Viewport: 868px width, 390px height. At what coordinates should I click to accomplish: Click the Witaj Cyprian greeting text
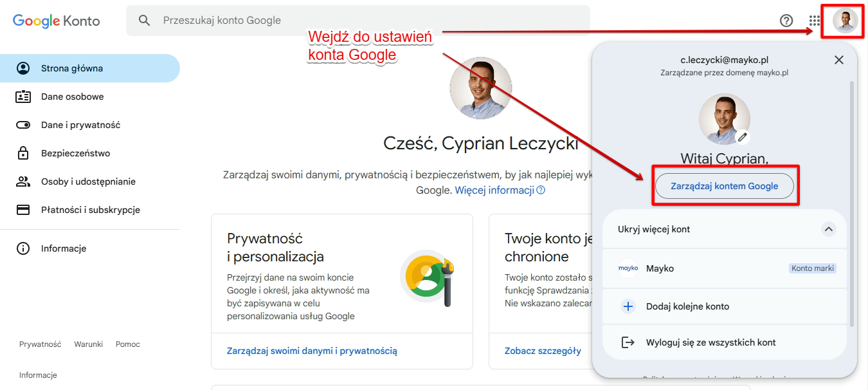coord(725,158)
